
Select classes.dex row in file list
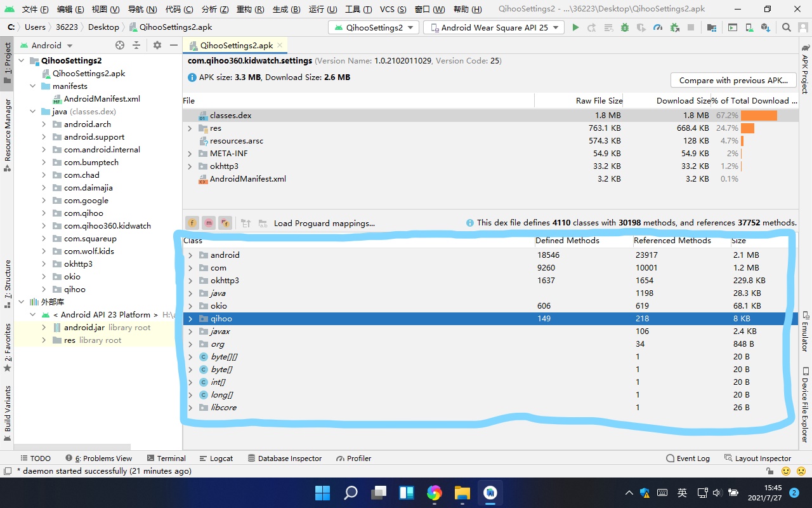click(x=490, y=116)
